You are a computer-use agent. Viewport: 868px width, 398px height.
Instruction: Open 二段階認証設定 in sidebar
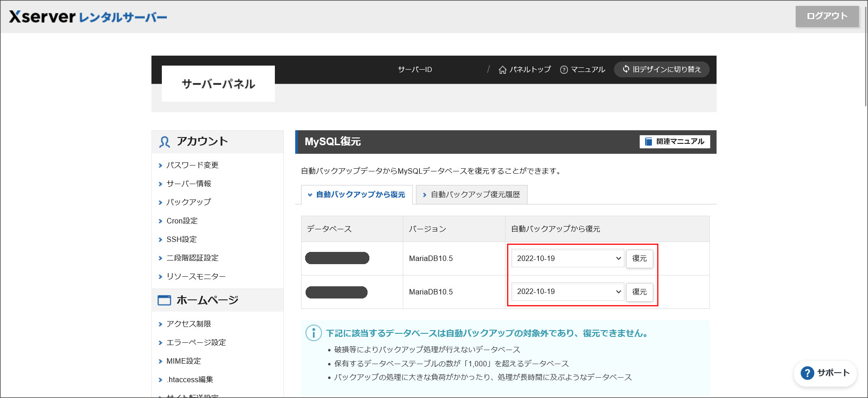(192, 258)
